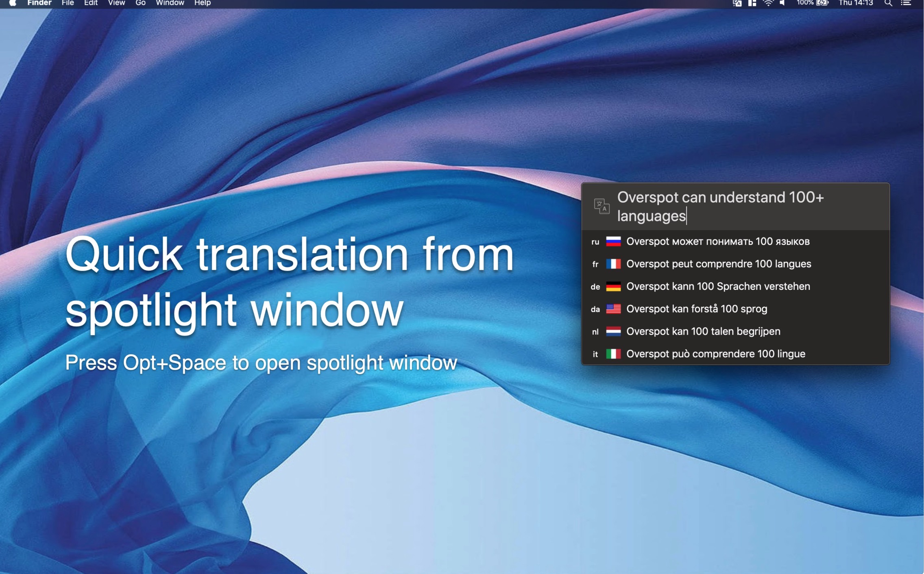This screenshot has width=924, height=574.
Task: Click the volume speaker icon
Action: coord(782,3)
